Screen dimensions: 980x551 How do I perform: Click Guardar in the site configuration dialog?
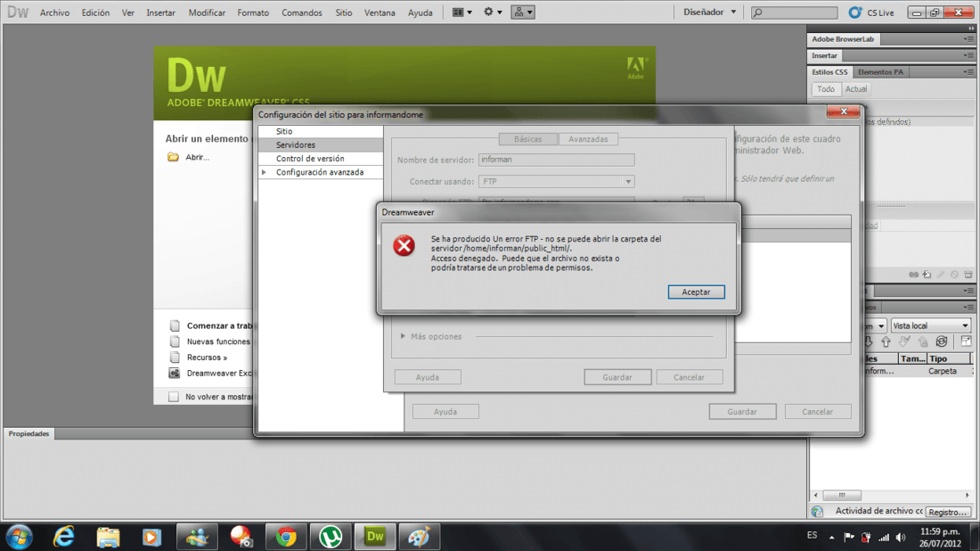(x=742, y=412)
